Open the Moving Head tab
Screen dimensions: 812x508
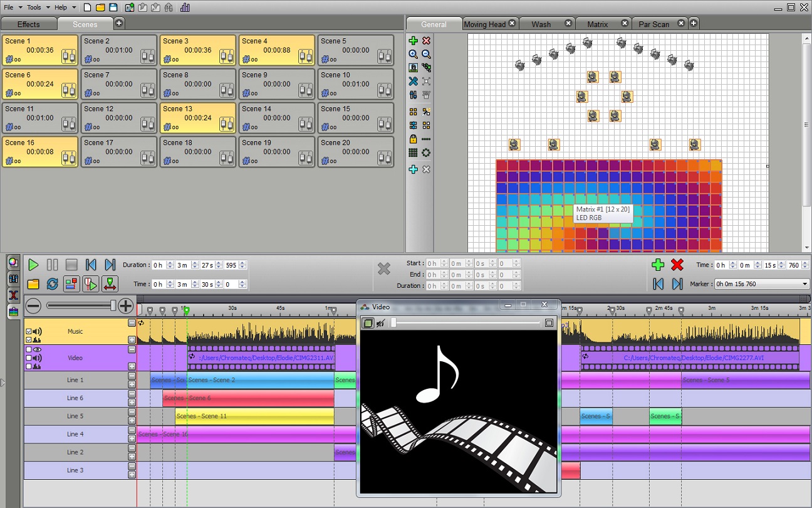pos(484,24)
